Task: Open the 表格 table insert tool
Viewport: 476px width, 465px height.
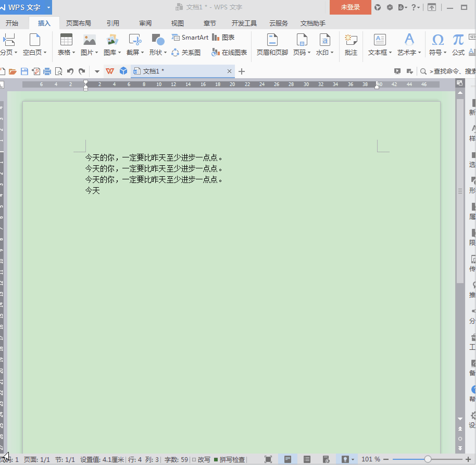Action: coord(66,45)
